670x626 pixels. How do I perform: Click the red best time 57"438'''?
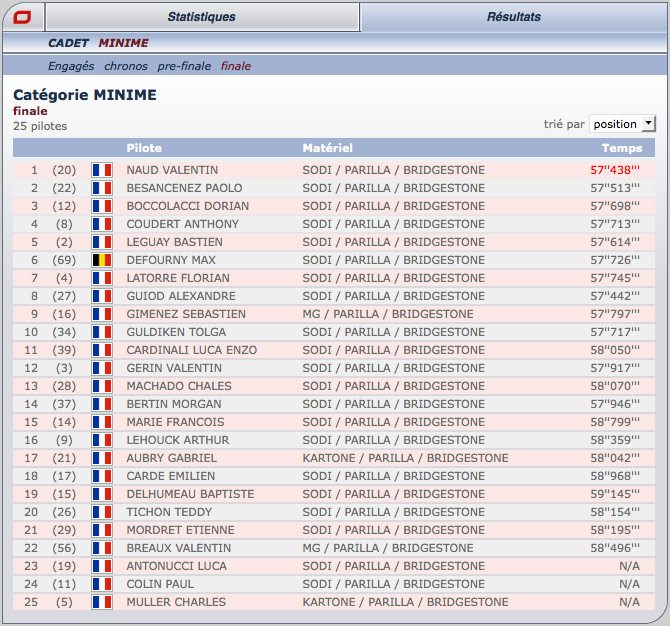[615, 170]
